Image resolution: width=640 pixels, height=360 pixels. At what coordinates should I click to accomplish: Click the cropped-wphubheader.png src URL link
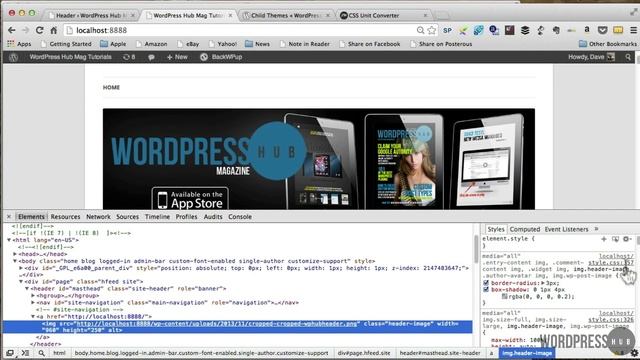216,324
